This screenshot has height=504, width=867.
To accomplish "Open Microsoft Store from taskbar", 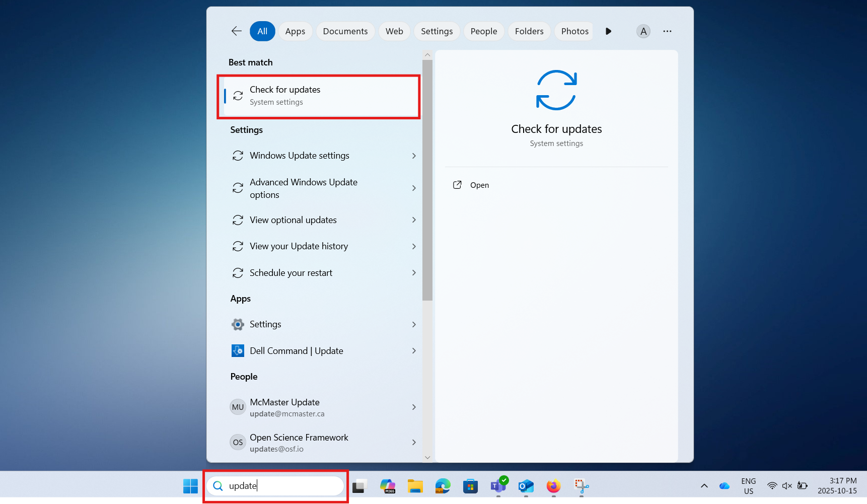I will [x=470, y=486].
